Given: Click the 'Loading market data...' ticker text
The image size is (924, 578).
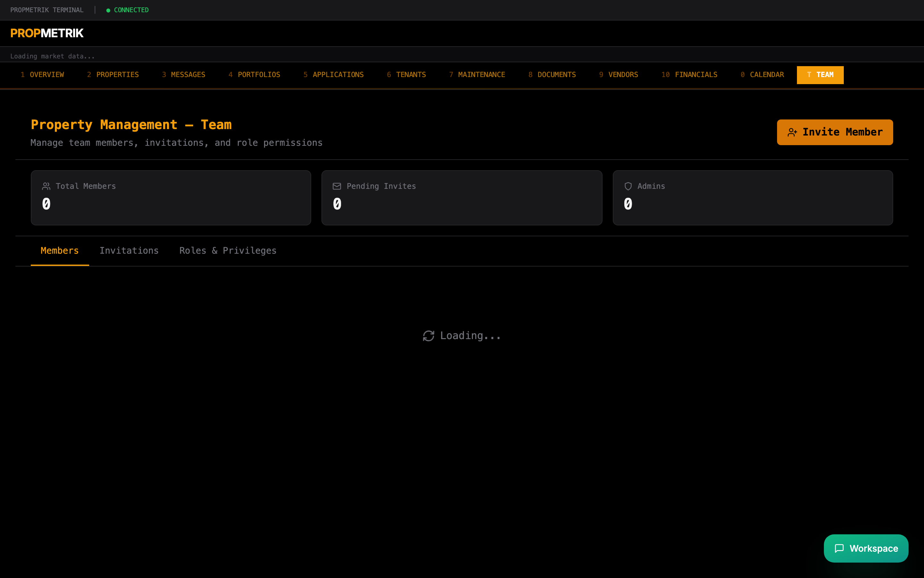Looking at the screenshot, I should pyautogui.click(x=52, y=56).
